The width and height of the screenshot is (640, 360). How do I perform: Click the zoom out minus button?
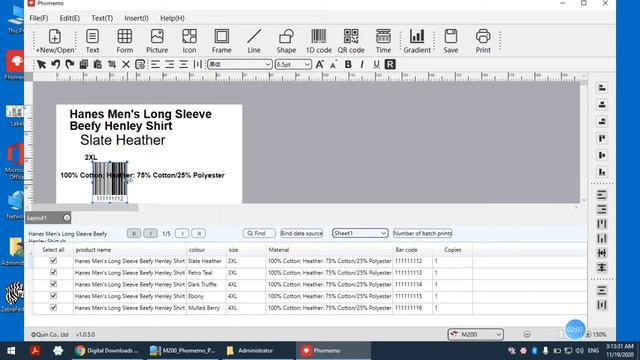527,334
